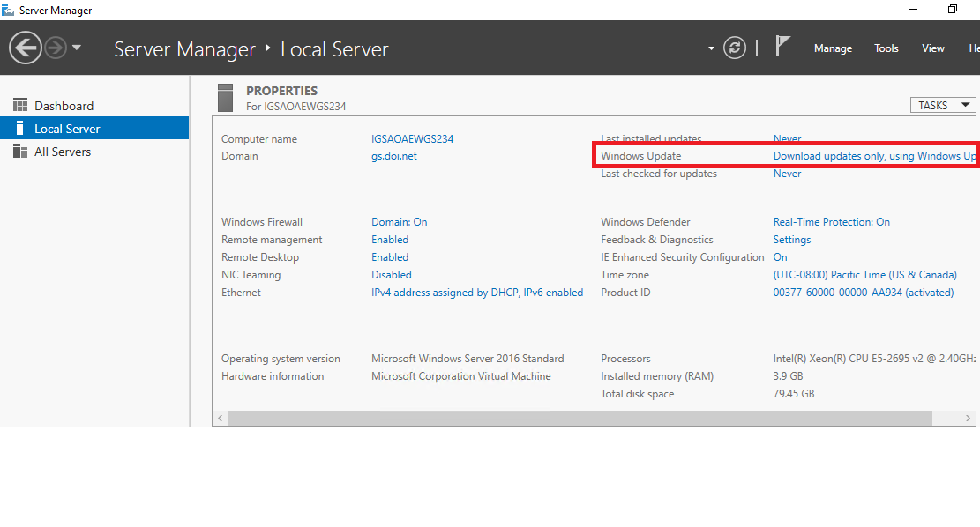Click the Server Manager title bar icon

[8, 10]
